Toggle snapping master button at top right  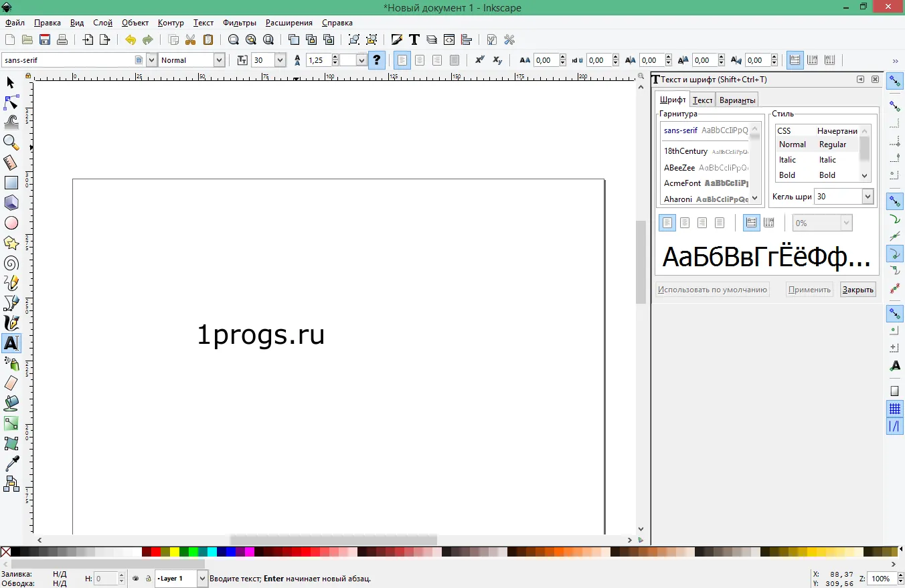point(895,82)
